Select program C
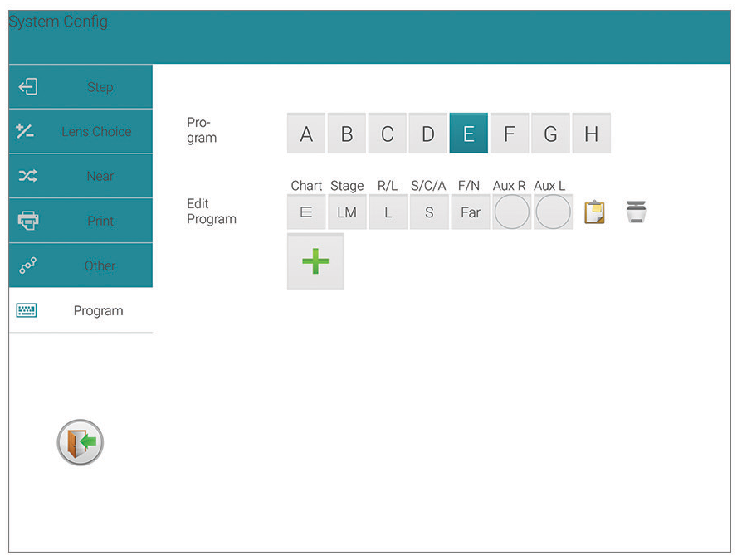The image size is (742, 560). click(x=388, y=134)
